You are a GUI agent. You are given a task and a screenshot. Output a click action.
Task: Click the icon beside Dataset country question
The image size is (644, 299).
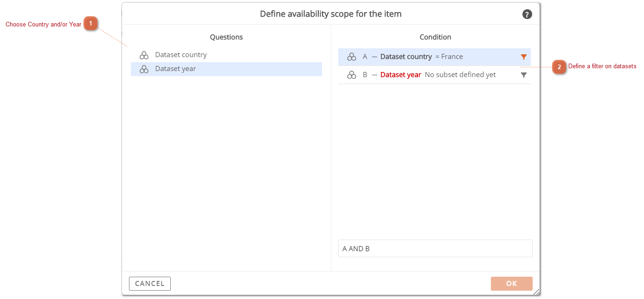pos(144,55)
